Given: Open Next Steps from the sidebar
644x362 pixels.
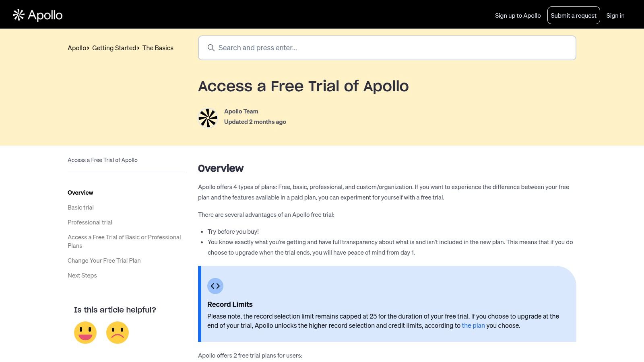Looking at the screenshot, I should coord(82,276).
